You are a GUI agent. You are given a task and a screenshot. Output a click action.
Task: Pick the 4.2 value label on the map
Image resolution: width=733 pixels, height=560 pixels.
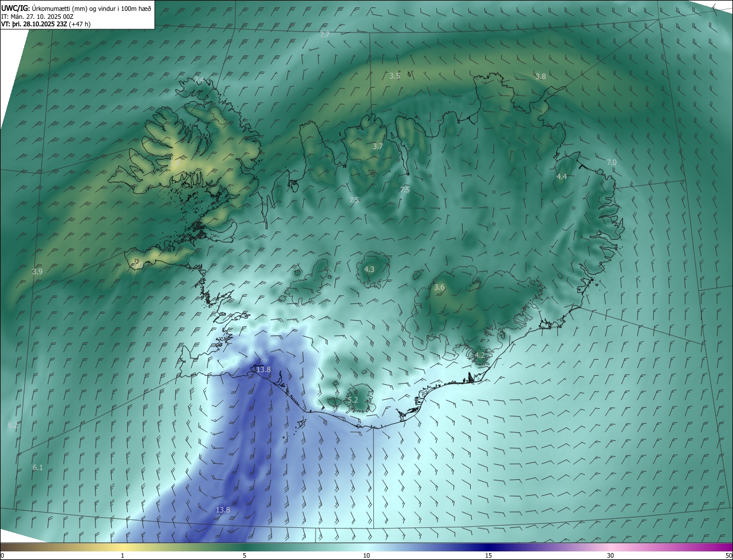[x=480, y=355]
